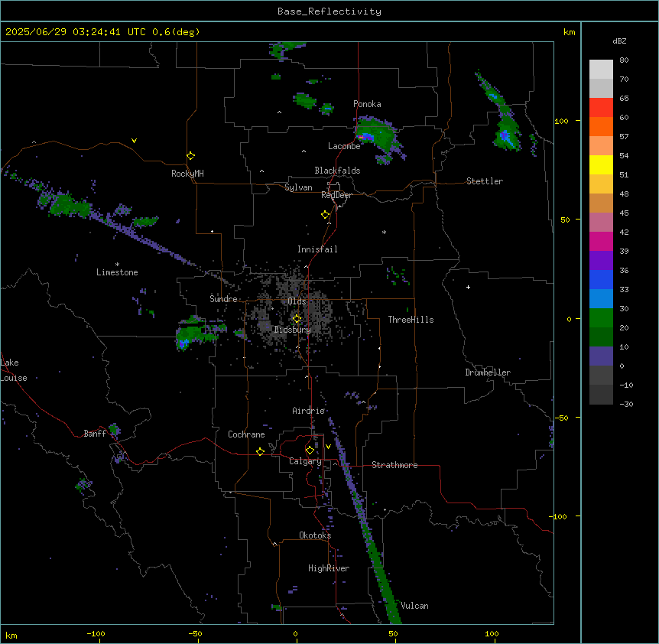Click the 100 tick on bottom axis
The image size is (659, 644).
click(x=492, y=633)
